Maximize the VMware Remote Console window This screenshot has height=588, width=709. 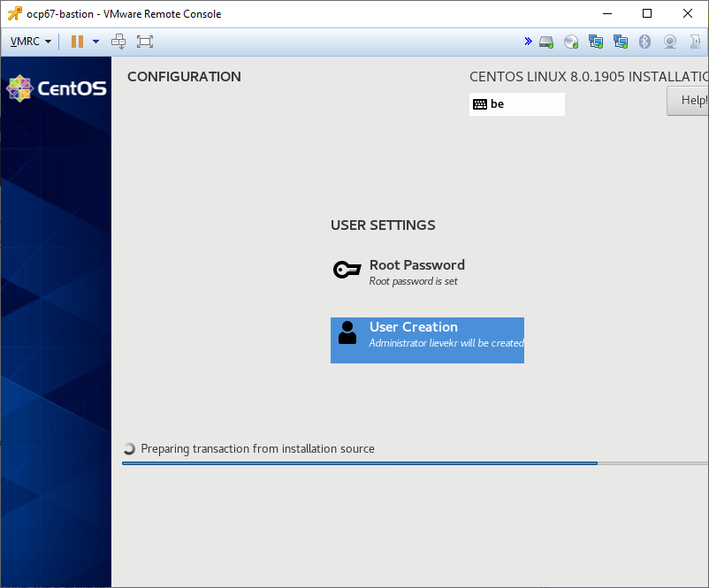click(647, 13)
